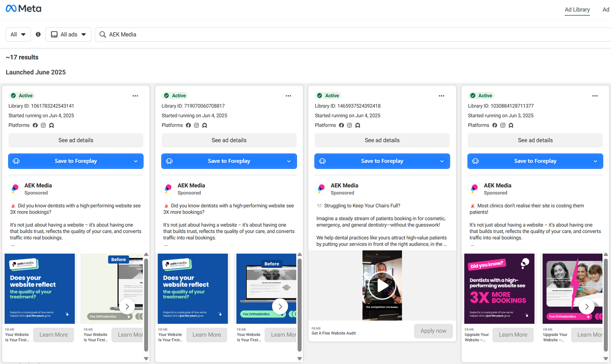Image resolution: width=611 pixels, height=364 pixels.
Task: Expand Save to Foreplay dropdown on second card
Action: point(289,161)
